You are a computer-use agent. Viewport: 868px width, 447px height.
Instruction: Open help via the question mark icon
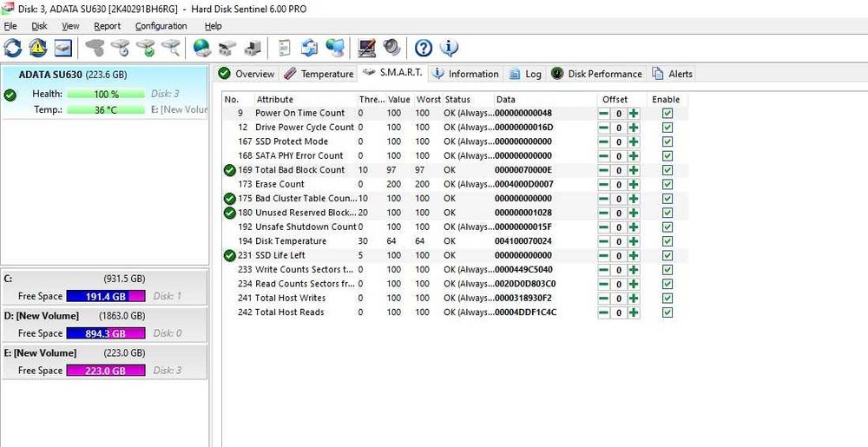pyautogui.click(x=423, y=48)
